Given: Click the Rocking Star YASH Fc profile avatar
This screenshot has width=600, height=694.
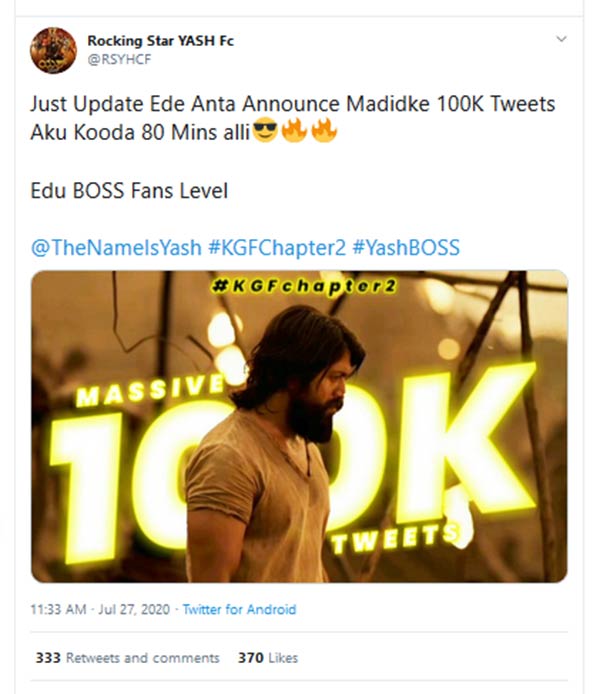Looking at the screenshot, I should pyautogui.click(x=51, y=49).
